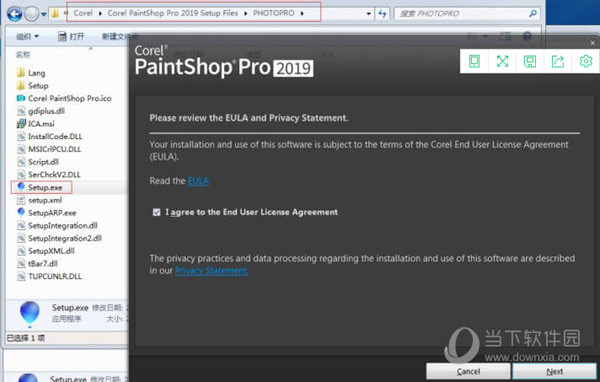600x382 pixels.
Task: Click the 打开 toolbar button
Action: pos(71,36)
